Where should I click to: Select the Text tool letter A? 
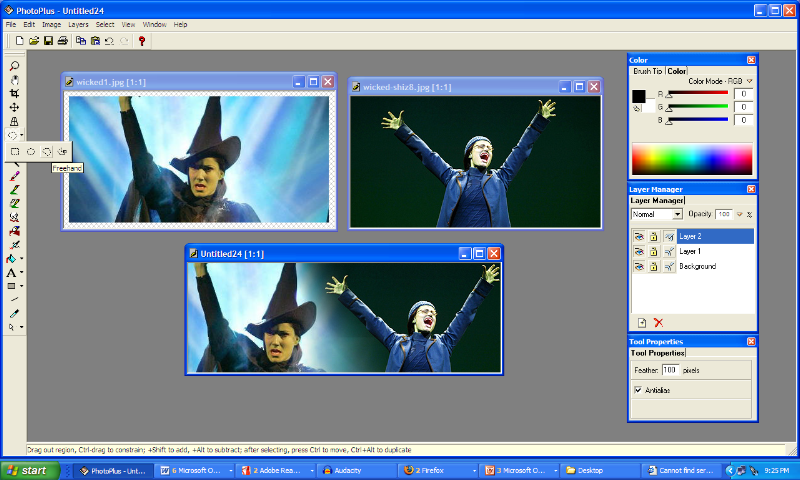11,272
